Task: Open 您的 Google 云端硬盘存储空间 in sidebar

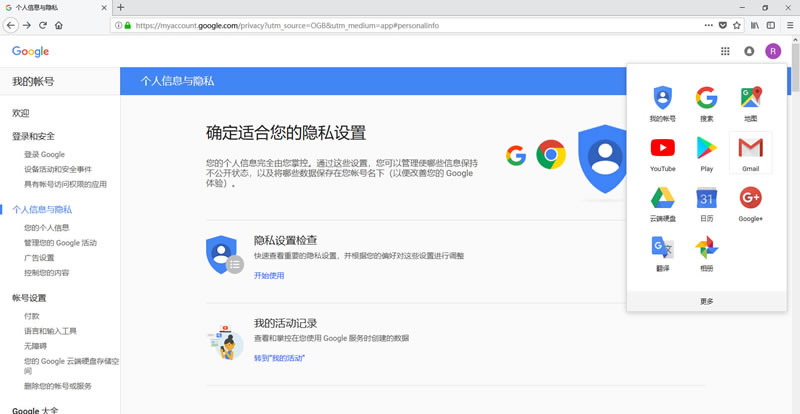Action: (x=71, y=366)
